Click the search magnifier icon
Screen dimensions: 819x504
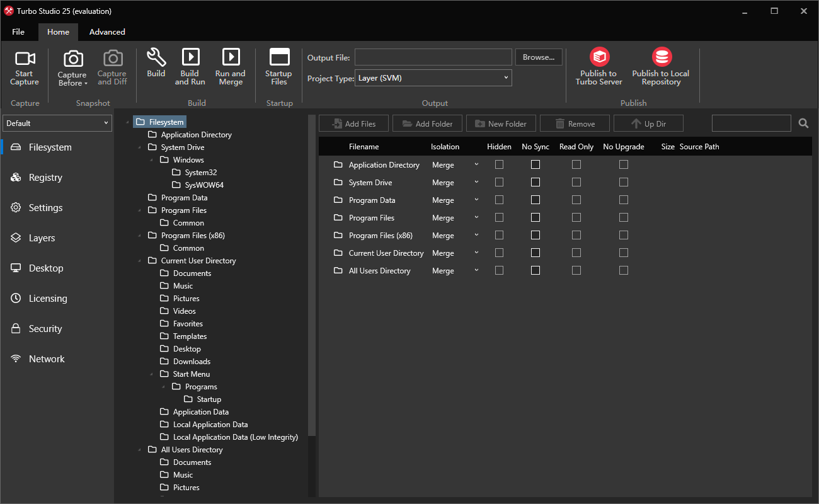point(803,123)
